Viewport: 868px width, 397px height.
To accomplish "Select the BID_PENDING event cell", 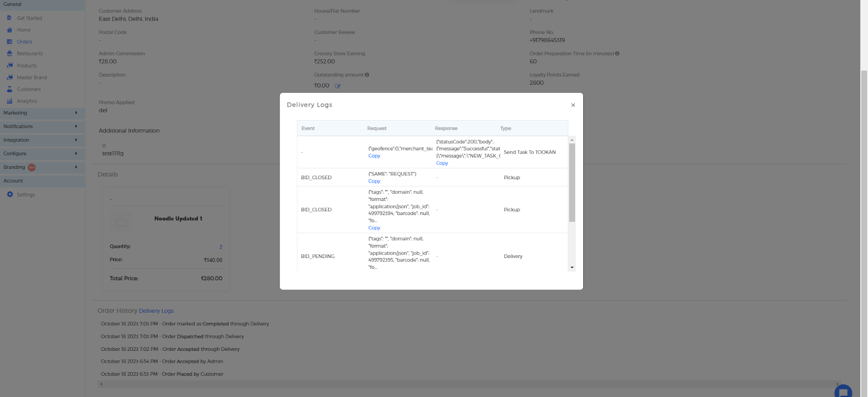I will [x=318, y=256].
